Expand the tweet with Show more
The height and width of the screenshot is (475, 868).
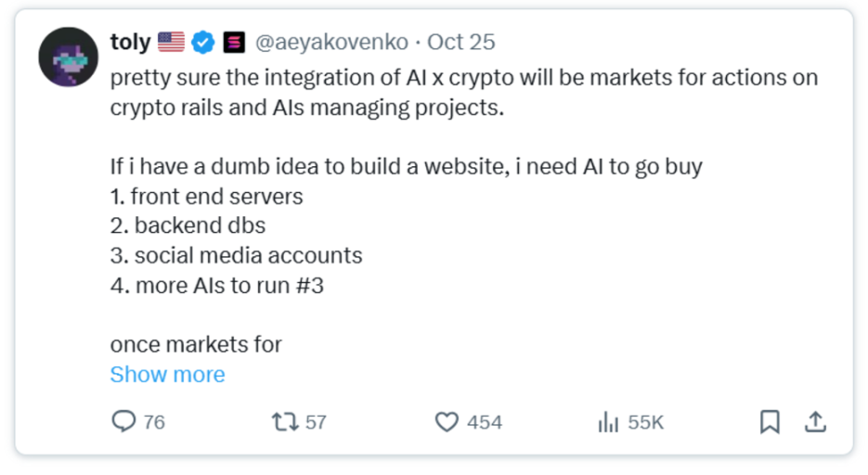167,375
